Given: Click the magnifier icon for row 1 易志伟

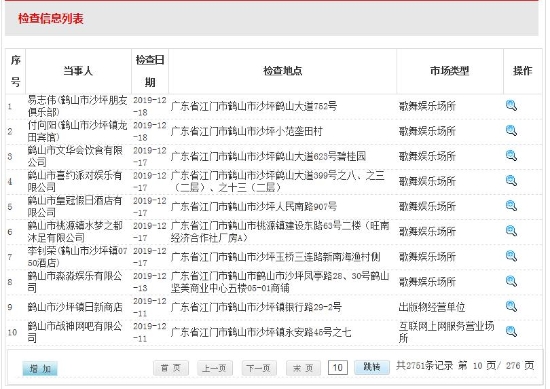Looking at the screenshot, I should pyautogui.click(x=511, y=106).
